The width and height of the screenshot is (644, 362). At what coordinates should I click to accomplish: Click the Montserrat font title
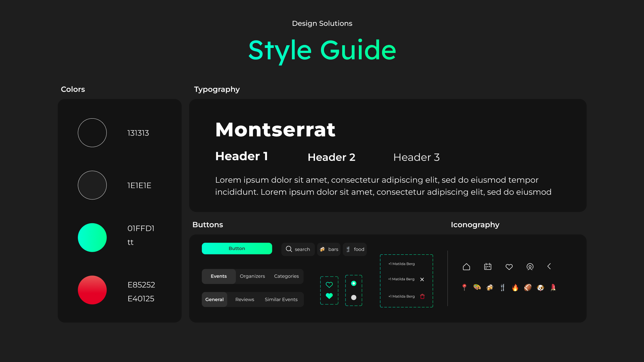tap(275, 129)
